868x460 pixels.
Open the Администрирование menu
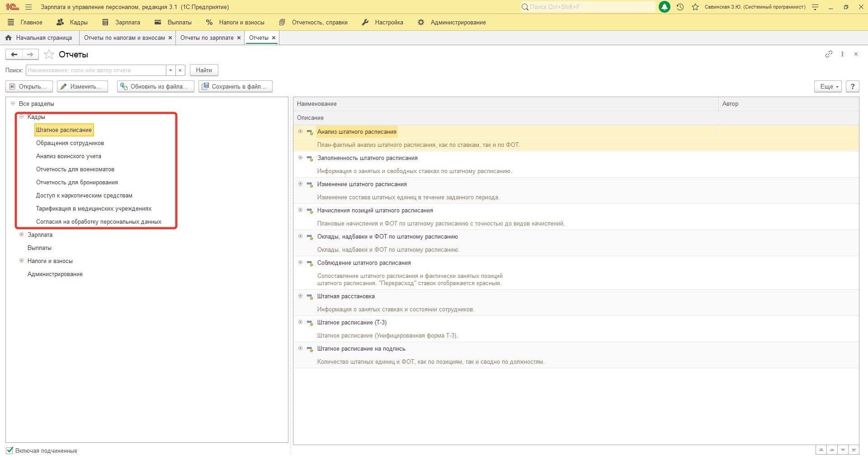click(452, 22)
